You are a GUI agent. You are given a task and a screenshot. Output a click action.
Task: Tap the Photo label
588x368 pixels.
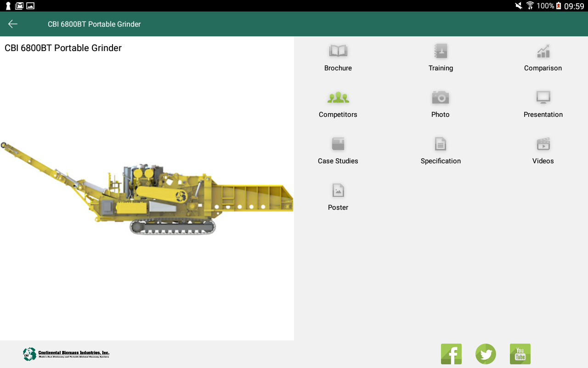(x=441, y=115)
